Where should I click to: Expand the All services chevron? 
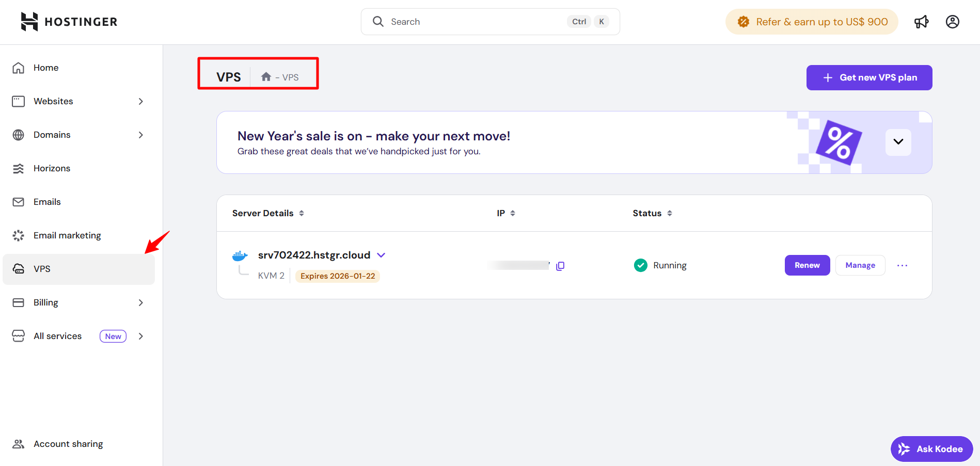pyautogui.click(x=141, y=336)
